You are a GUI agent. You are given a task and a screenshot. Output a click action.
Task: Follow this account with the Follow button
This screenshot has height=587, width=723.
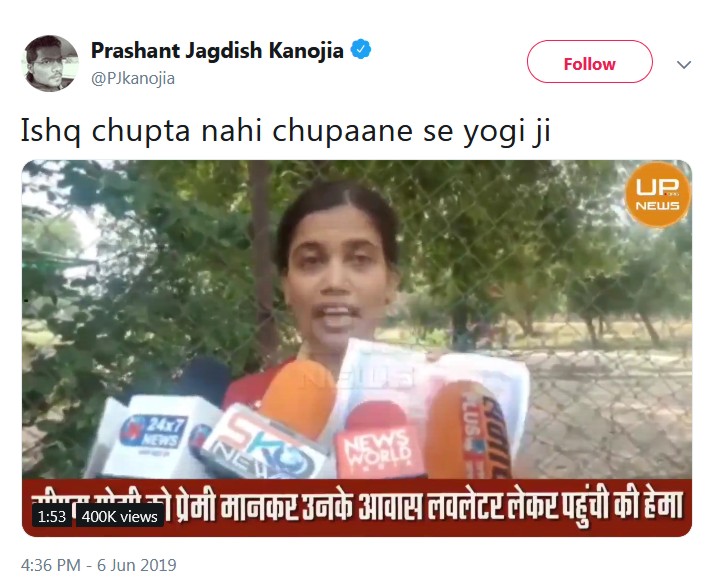point(590,62)
